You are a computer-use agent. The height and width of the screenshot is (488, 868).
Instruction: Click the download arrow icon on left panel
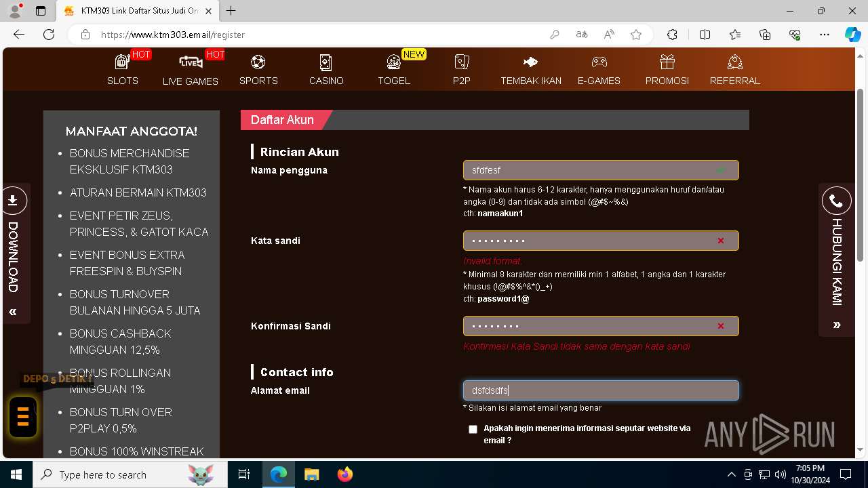point(13,201)
